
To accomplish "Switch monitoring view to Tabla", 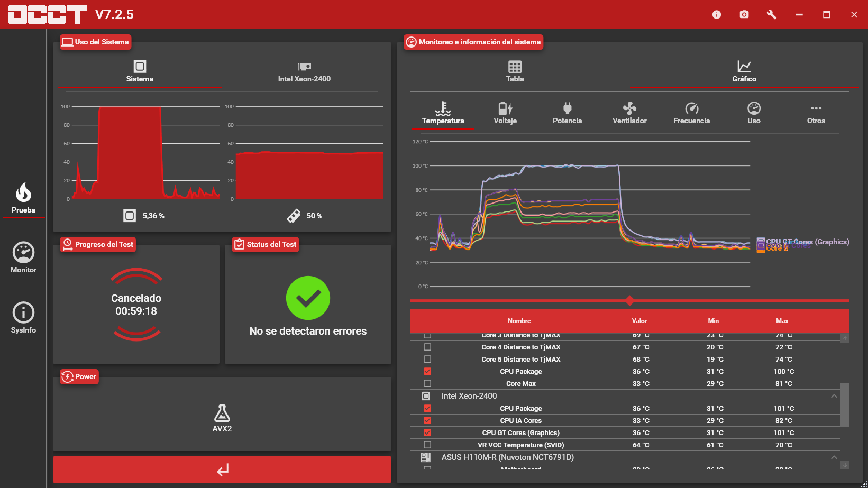I will 515,71.
